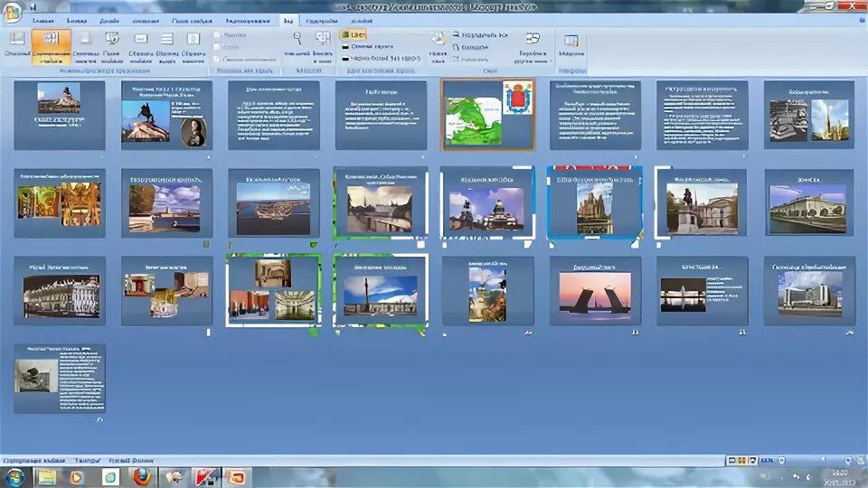Open the Insert (Вставка) ribbon tab
Screen dimensions: 868x488
tap(76, 21)
